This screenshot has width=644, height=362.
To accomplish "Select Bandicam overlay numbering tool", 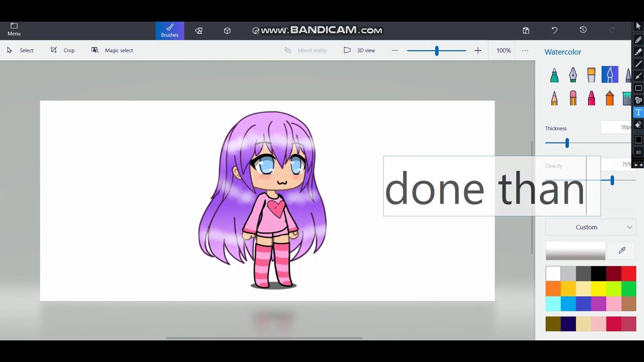I will click(638, 100).
